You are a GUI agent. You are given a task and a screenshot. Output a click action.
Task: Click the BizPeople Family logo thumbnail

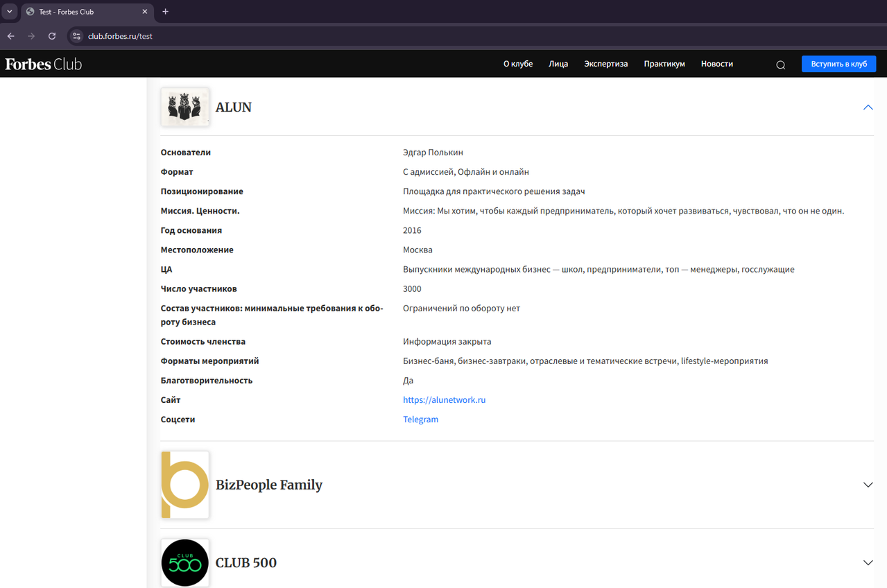(185, 485)
